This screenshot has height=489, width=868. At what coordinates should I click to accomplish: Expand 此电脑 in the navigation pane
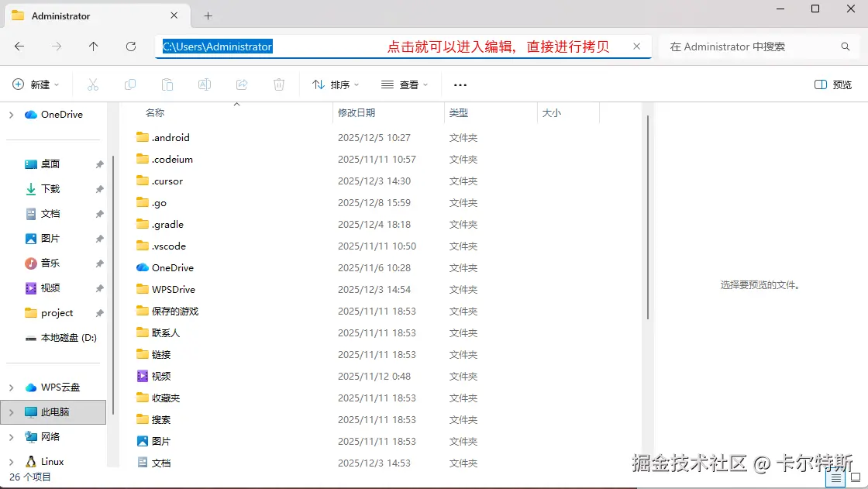pos(11,412)
